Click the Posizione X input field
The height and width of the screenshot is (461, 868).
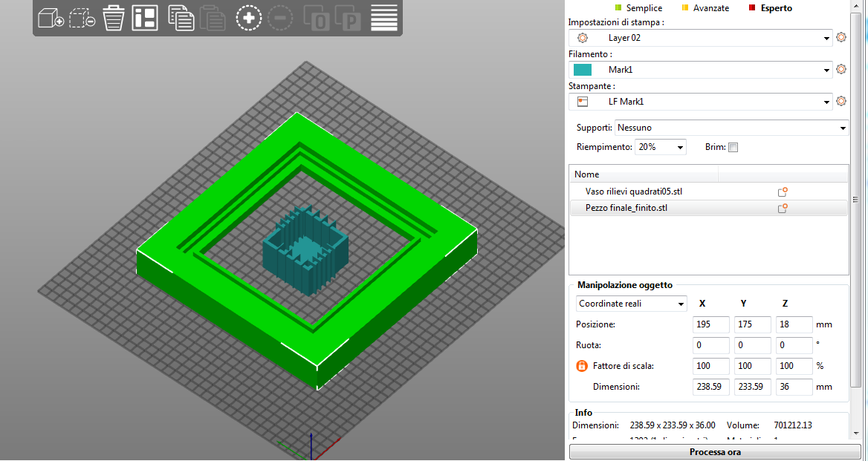[710, 324]
